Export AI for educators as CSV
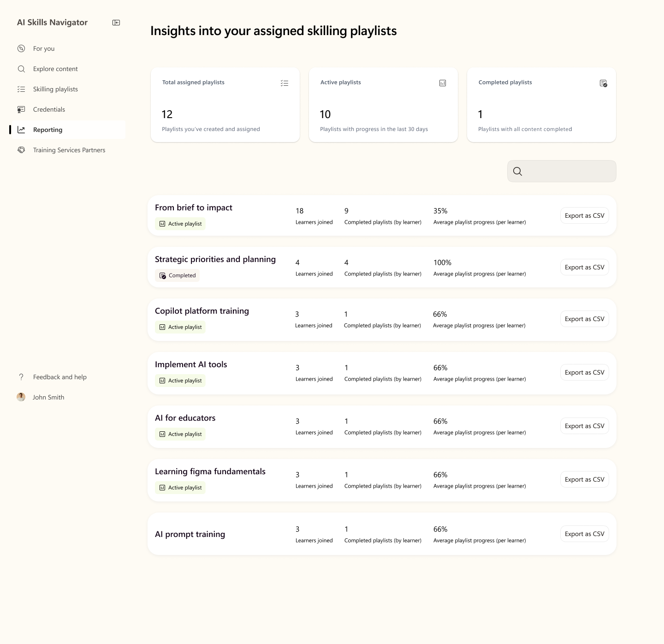The width and height of the screenshot is (664, 644). 585,426
